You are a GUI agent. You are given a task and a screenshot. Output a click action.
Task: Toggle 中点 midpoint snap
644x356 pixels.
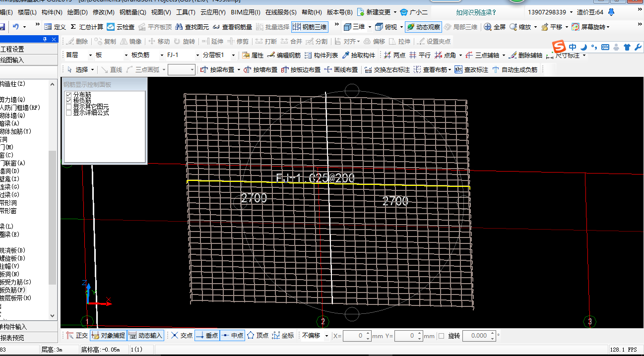[232, 336]
